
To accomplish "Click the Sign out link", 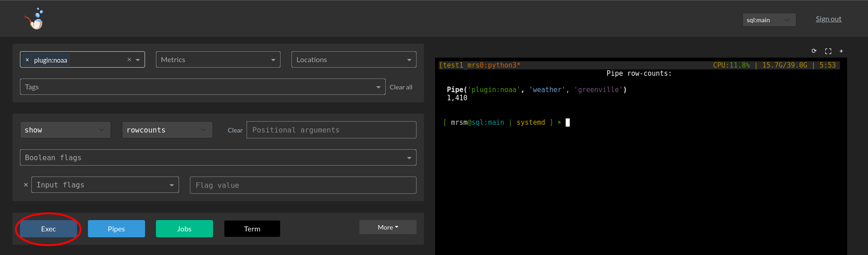I will pos(829,19).
